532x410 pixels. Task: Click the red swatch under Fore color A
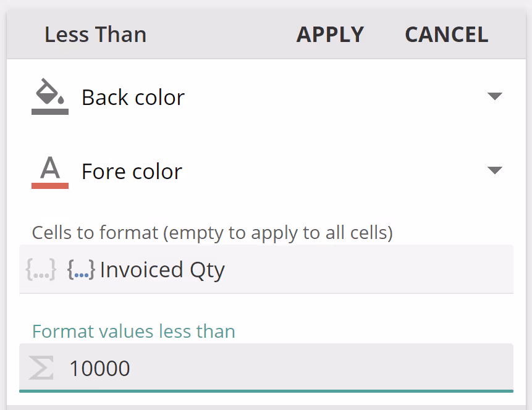[49, 185]
